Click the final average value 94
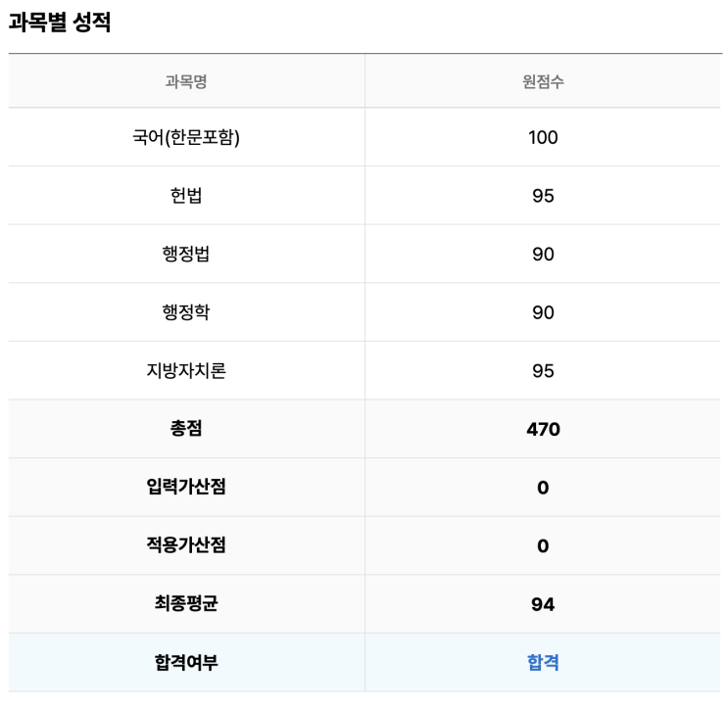Viewport: 728px width, 706px height. (543, 604)
